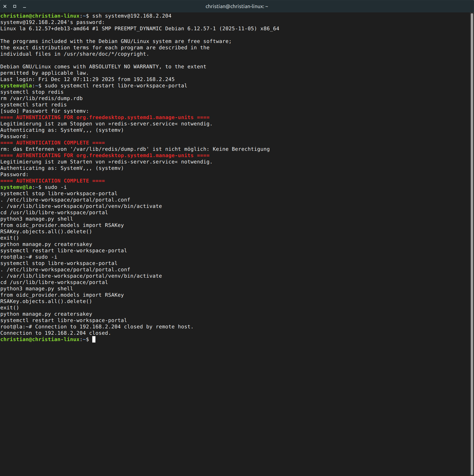
Task: Click the [sudo] Passwort für systemv prompt
Action: point(44,111)
